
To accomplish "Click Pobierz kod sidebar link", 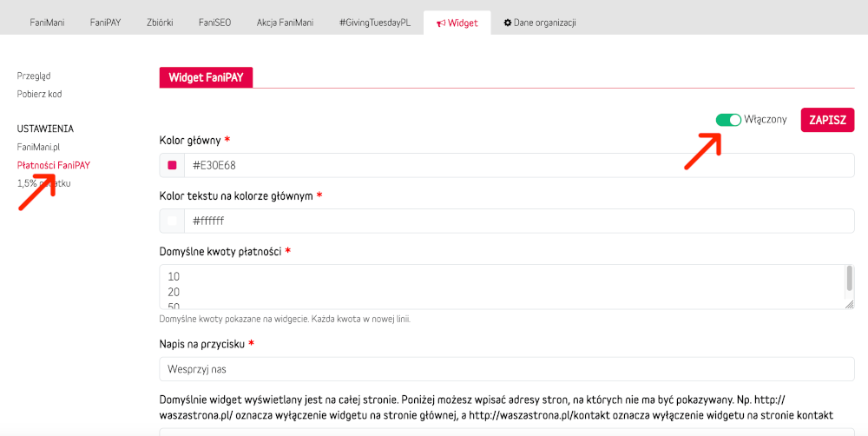I will click(x=40, y=94).
